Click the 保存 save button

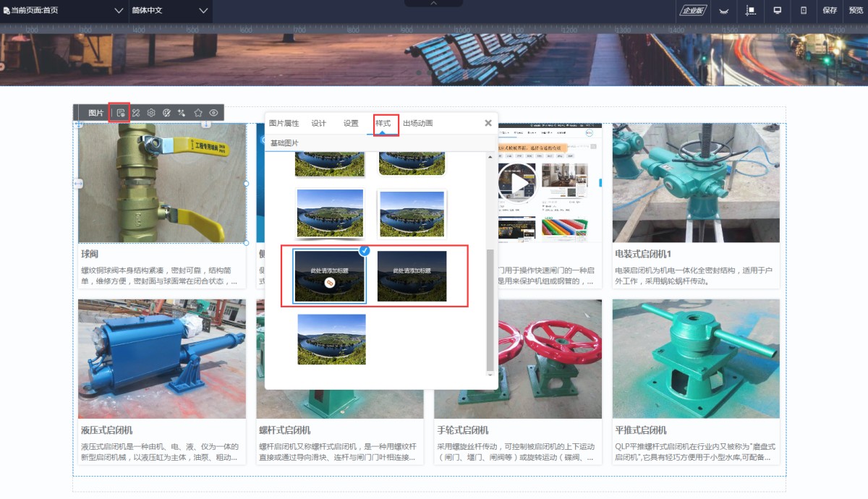click(830, 10)
